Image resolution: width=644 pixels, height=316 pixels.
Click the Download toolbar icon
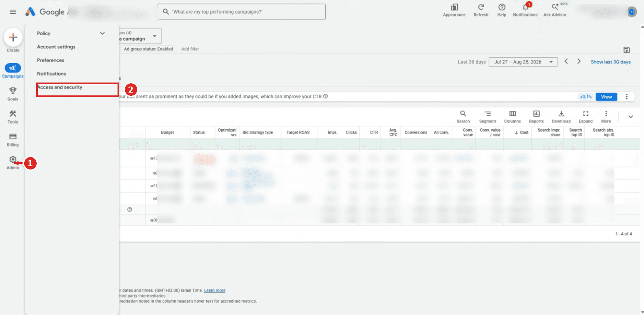561,114
